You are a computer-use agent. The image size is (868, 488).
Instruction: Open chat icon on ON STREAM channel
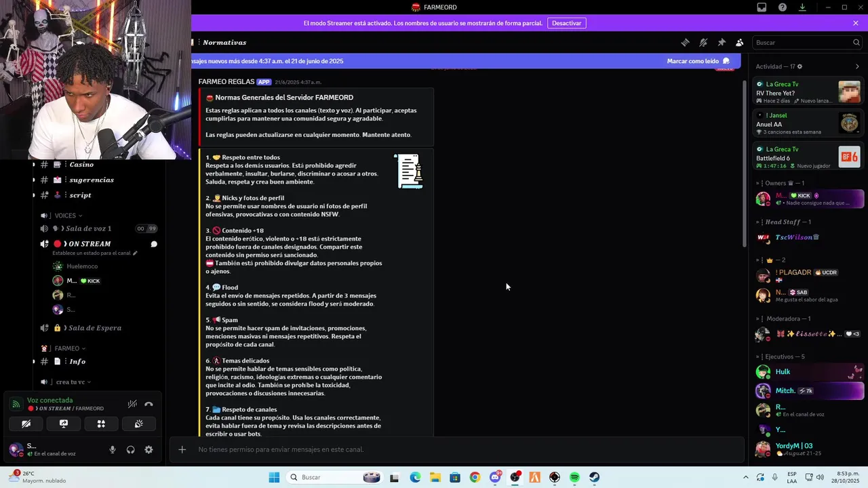(154, 244)
